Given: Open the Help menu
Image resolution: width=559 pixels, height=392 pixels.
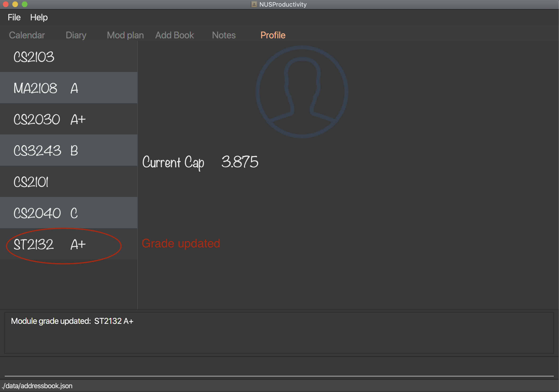Looking at the screenshot, I should click(x=39, y=17).
